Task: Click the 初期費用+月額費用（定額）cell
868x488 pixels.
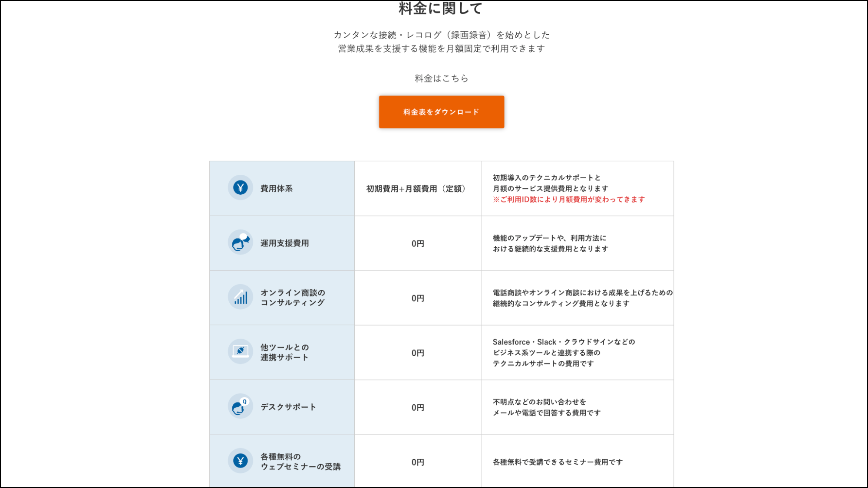Action: tap(417, 188)
